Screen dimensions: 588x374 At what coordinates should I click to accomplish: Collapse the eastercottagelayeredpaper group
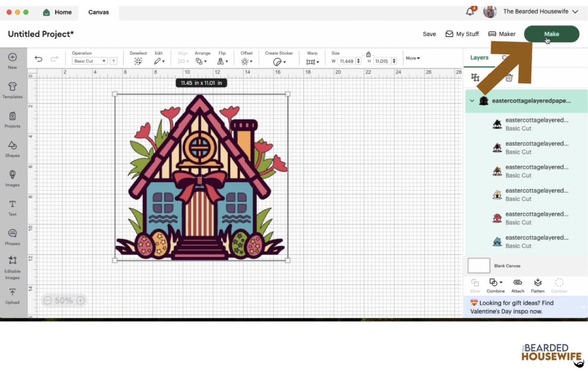472,101
